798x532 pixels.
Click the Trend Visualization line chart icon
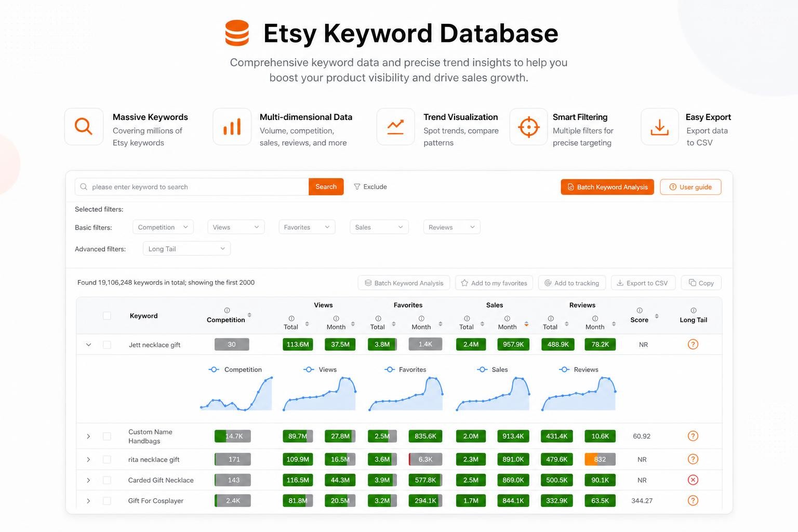coord(395,127)
